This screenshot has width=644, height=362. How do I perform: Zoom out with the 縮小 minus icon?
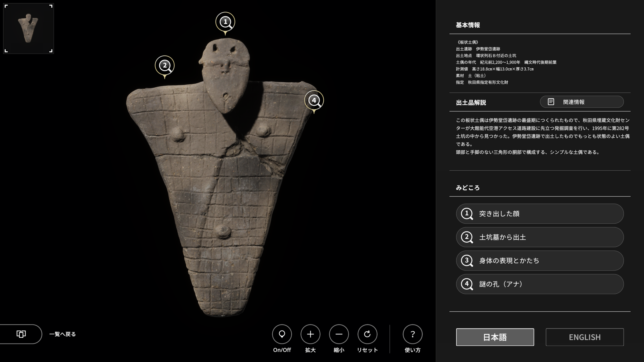tap(339, 334)
